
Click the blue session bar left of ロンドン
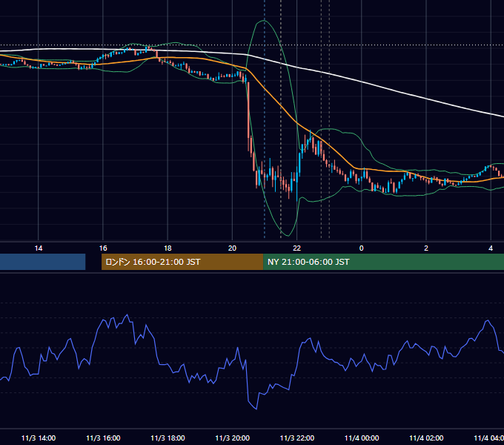42,262
